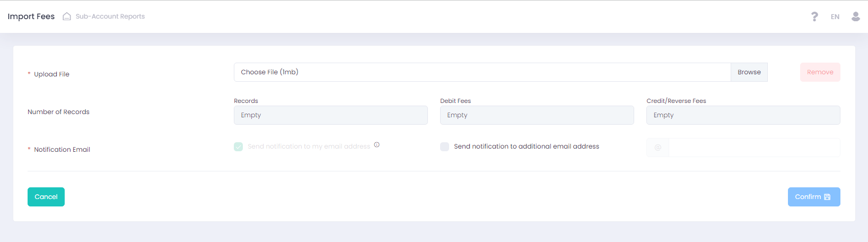Image resolution: width=868 pixels, height=242 pixels.
Task: Toggle Send notification to my email address
Action: (239, 146)
